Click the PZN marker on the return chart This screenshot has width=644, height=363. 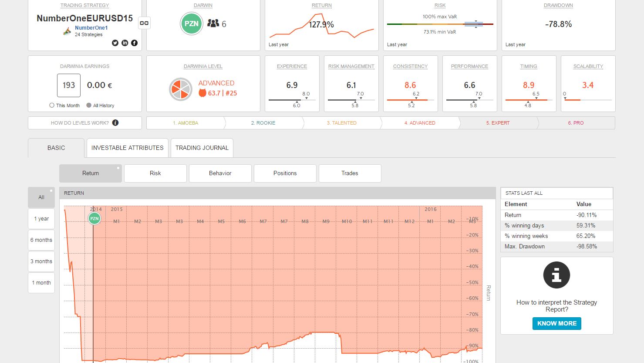(94, 218)
